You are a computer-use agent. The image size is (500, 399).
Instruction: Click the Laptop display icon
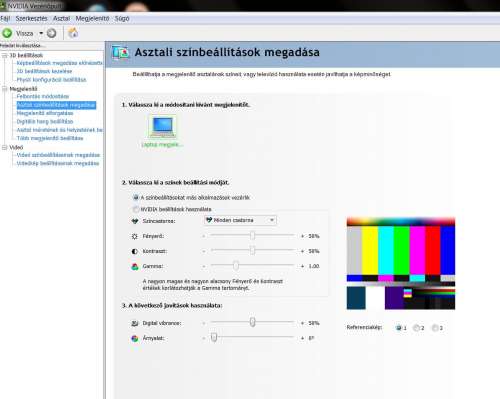162,127
